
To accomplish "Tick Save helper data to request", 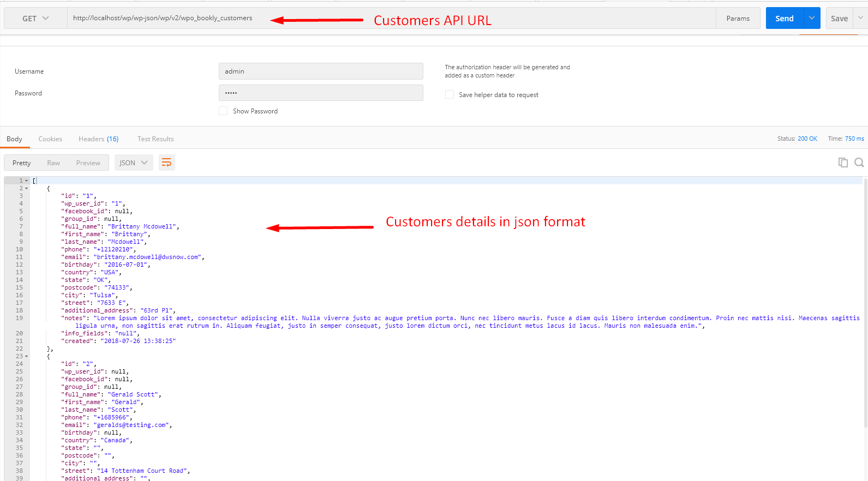I will (x=450, y=94).
